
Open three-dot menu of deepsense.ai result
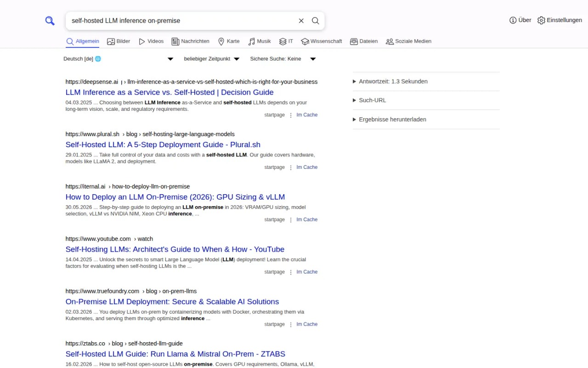coord(291,115)
